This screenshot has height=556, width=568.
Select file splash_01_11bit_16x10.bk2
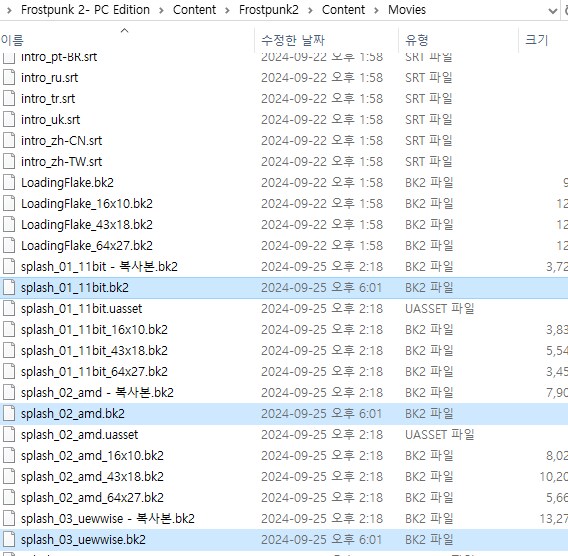[x=94, y=330]
